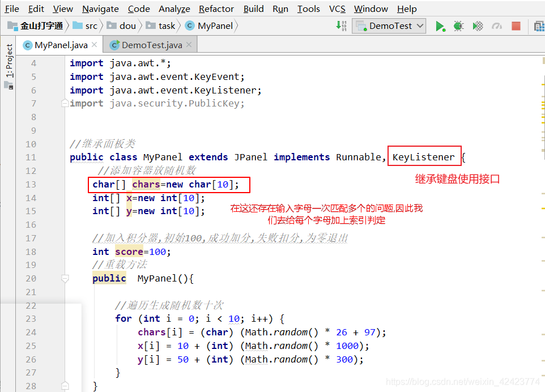Click the comment //重载方法

[x=120, y=265]
